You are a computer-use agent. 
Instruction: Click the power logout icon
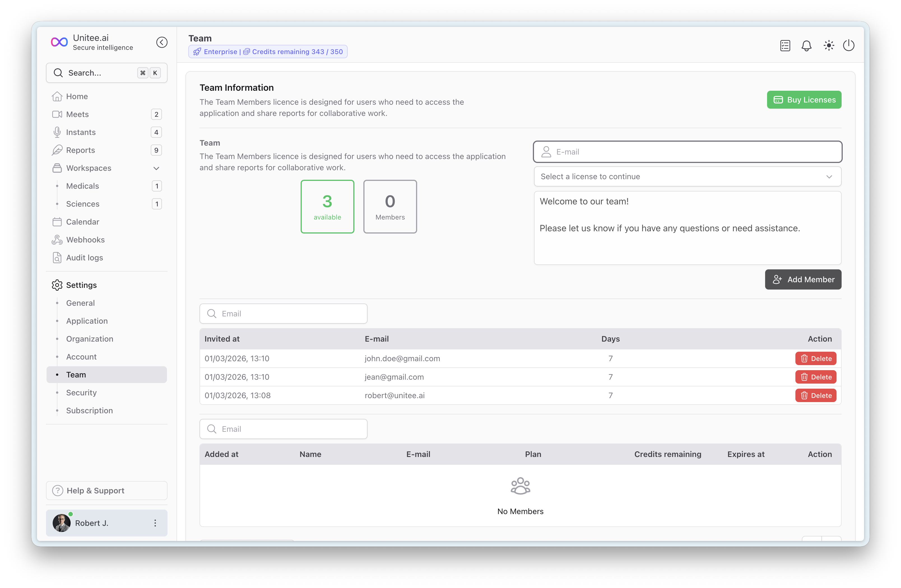click(849, 45)
